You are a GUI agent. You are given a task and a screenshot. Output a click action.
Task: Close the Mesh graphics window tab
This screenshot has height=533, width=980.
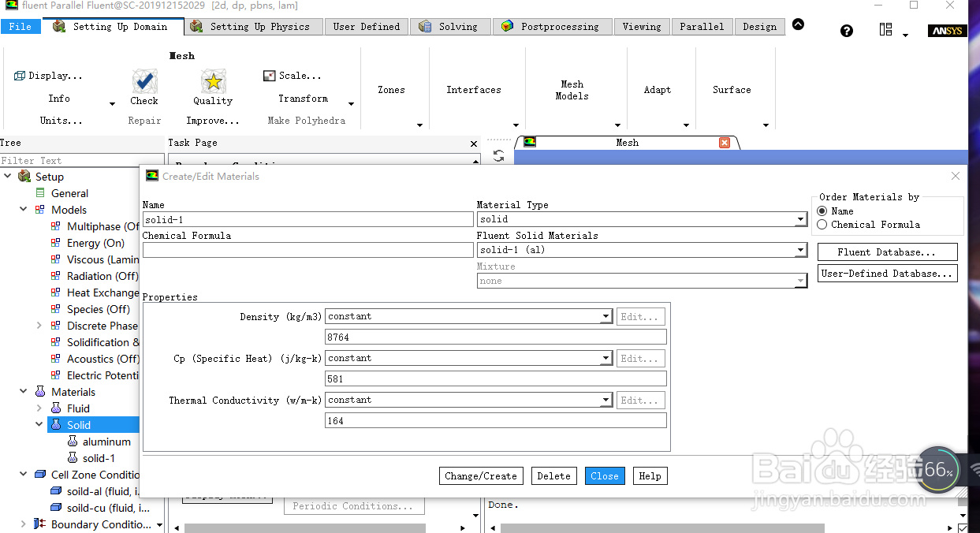725,143
